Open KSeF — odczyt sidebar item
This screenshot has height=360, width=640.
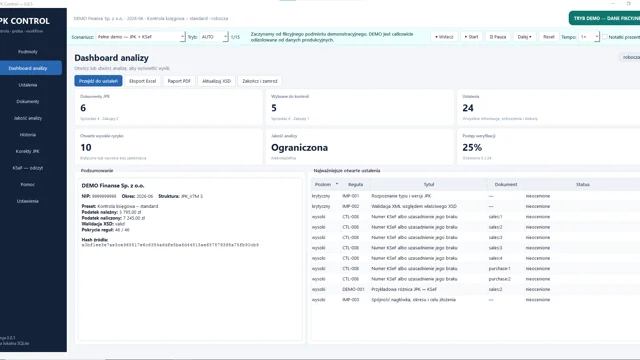pos(28,168)
